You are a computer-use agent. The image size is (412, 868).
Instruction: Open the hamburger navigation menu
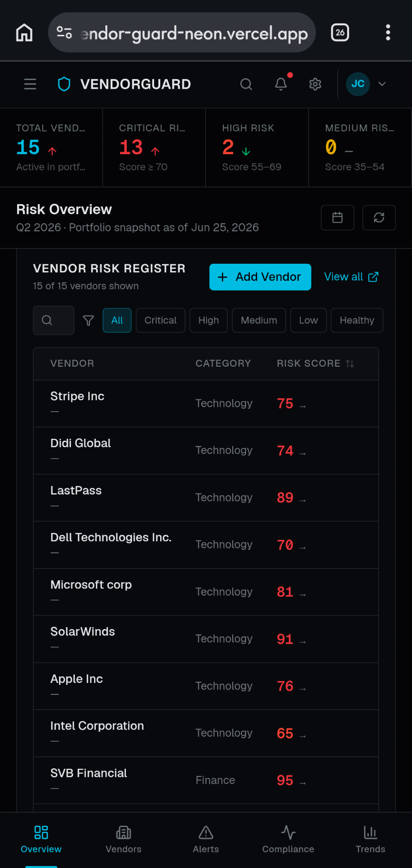[x=30, y=84]
